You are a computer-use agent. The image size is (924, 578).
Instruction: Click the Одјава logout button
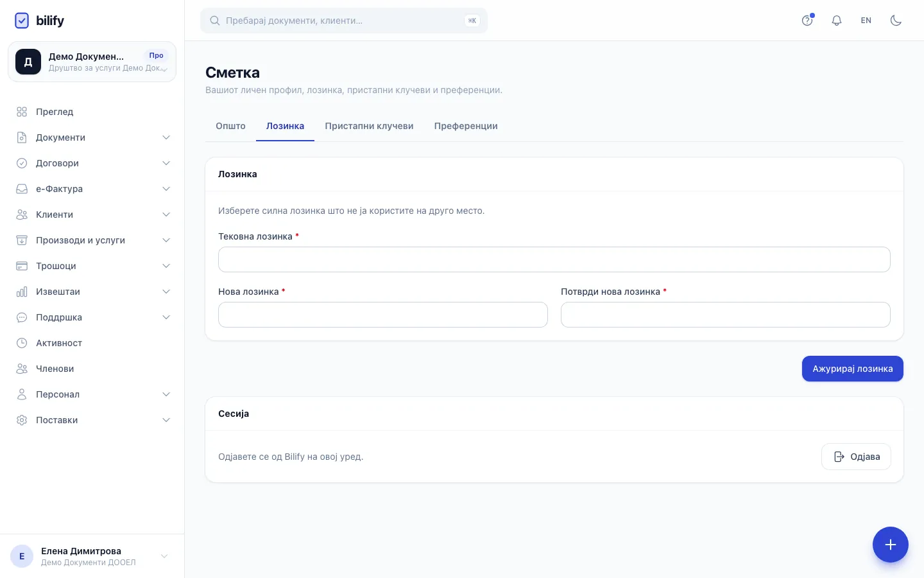856,457
